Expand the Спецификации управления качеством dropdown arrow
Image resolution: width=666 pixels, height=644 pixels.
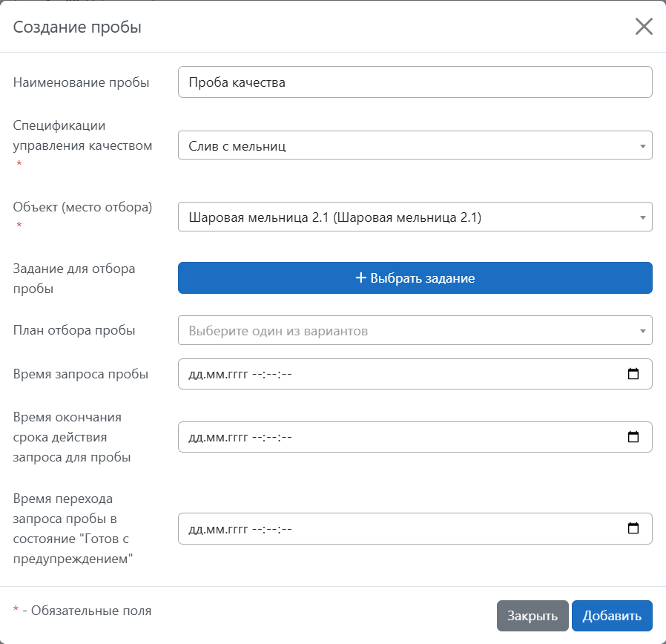tap(642, 146)
